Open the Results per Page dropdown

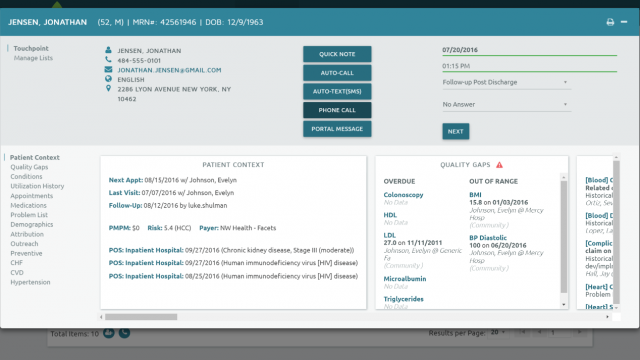(x=498, y=333)
